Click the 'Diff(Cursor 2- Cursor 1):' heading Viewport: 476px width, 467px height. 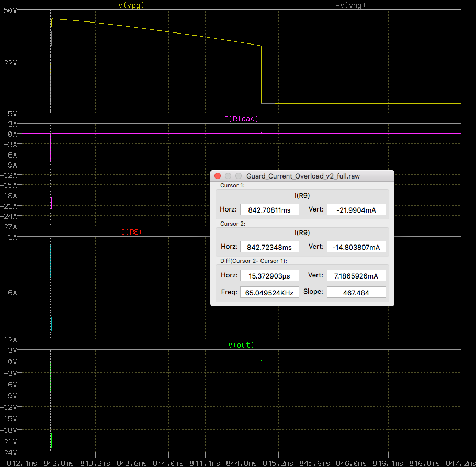pyautogui.click(x=254, y=261)
